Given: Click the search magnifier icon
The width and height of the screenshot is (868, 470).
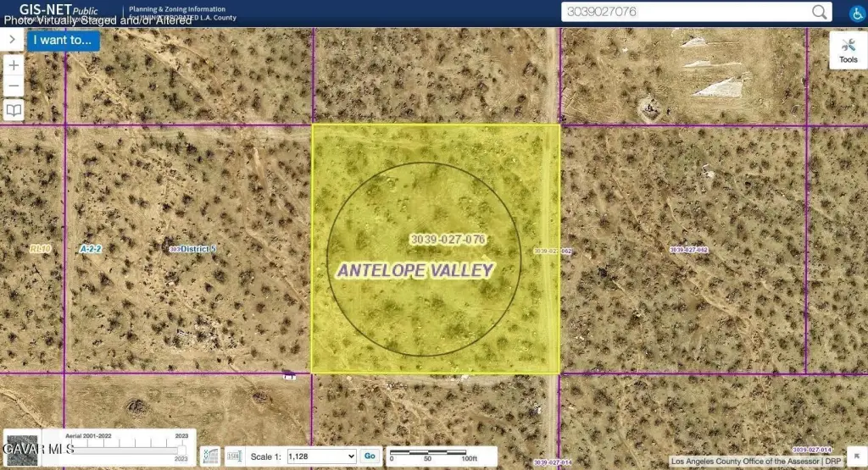Looking at the screenshot, I should [x=820, y=12].
